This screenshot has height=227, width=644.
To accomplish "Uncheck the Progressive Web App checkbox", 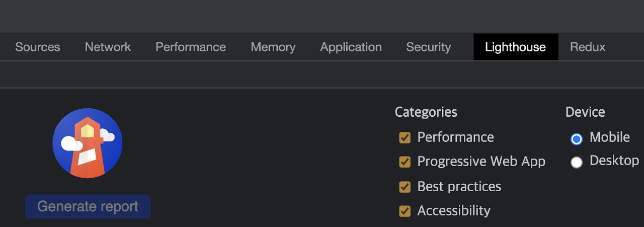I will 405,162.
